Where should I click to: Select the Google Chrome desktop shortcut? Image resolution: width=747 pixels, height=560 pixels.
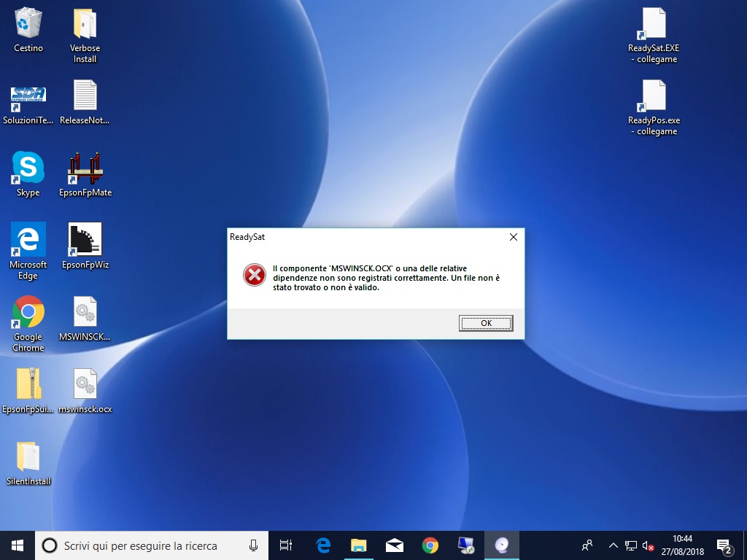[x=28, y=324]
